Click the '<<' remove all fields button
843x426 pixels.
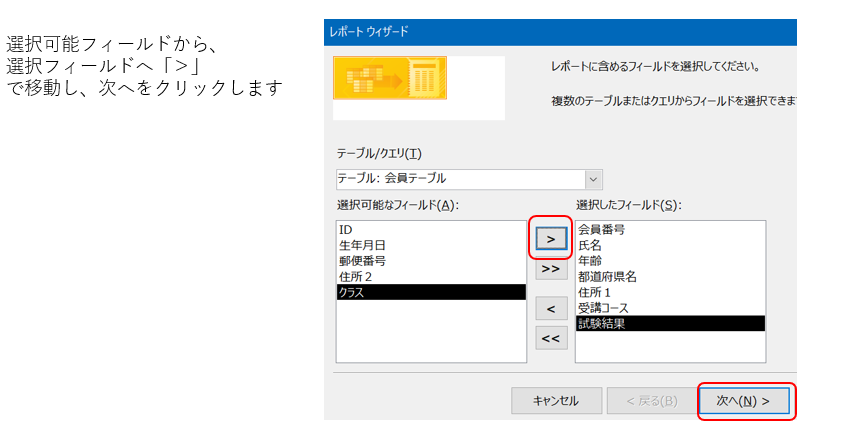point(550,338)
